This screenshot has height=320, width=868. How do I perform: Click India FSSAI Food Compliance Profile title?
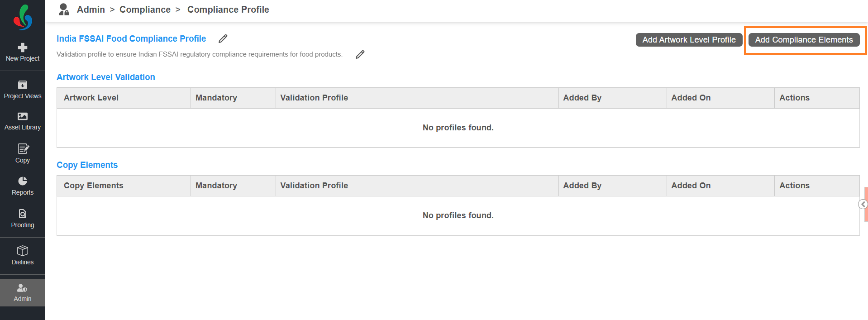(x=131, y=39)
